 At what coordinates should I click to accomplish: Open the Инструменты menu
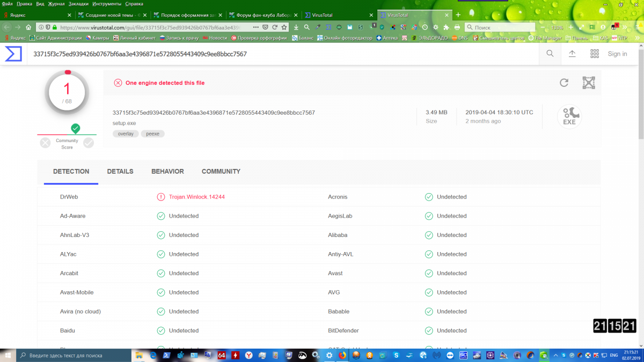(x=107, y=4)
